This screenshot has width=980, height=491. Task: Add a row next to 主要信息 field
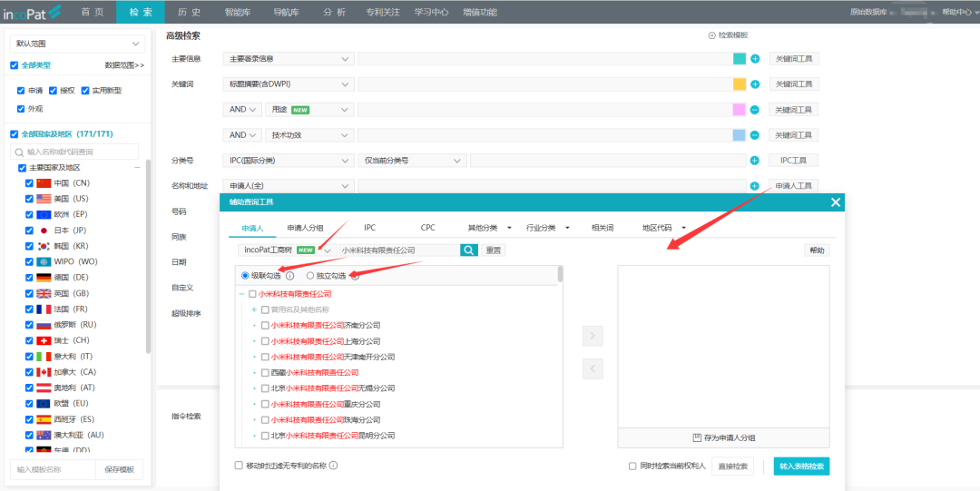[754, 59]
